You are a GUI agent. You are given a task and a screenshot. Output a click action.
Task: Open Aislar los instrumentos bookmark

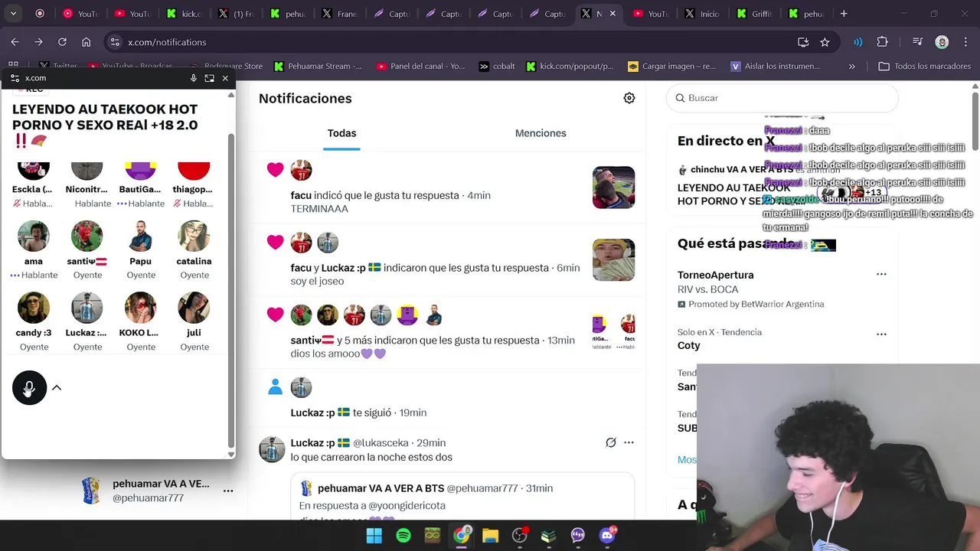coord(775,67)
